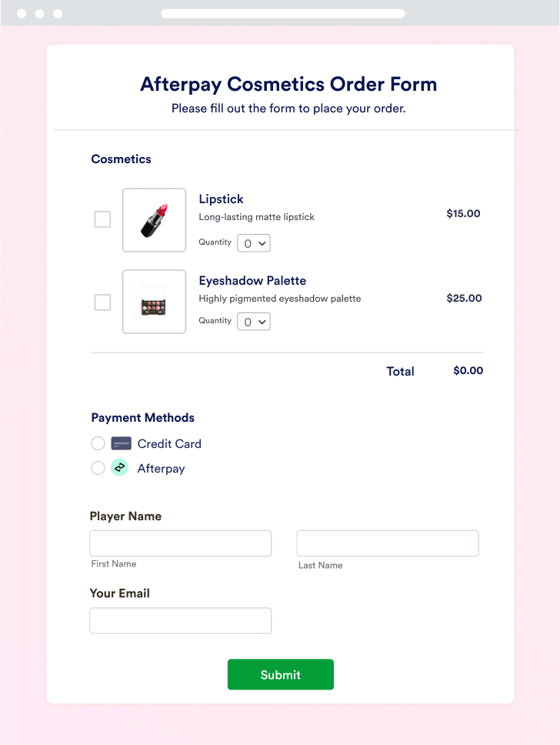
Task: Click the Payment Methods heading
Action: [142, 417]
